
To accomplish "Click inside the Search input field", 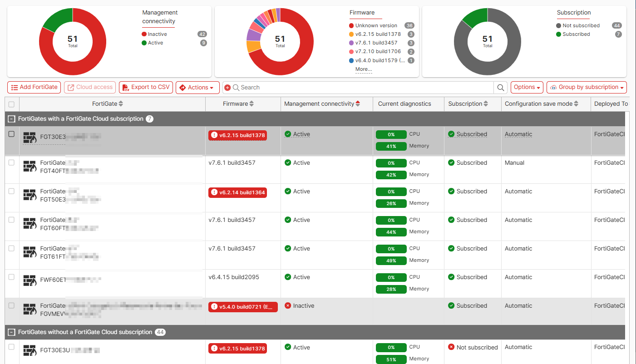I will pos(318,87).
